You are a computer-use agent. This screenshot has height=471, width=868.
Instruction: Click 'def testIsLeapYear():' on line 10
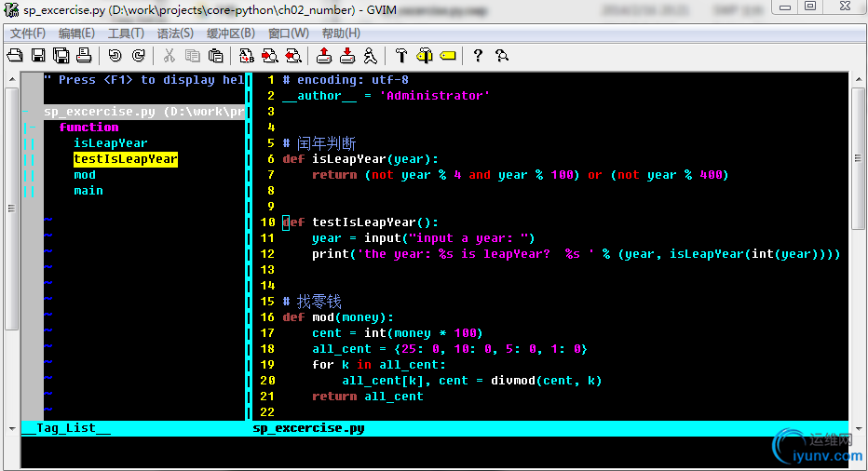tap(360, 222)
